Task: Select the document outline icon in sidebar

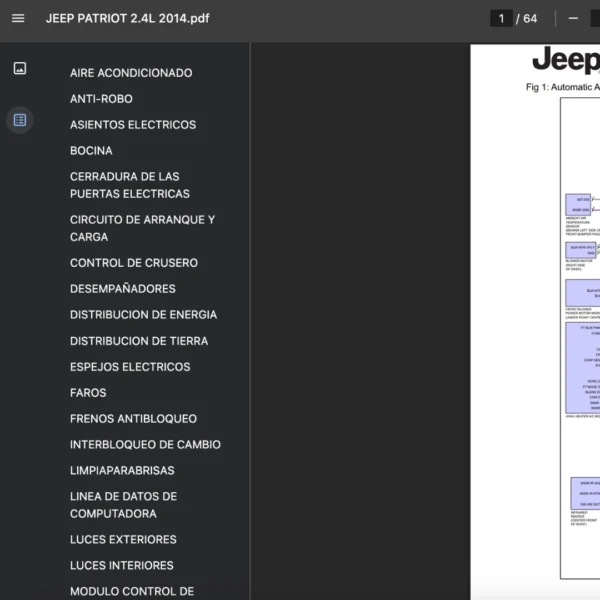Action: coord(20,120)
